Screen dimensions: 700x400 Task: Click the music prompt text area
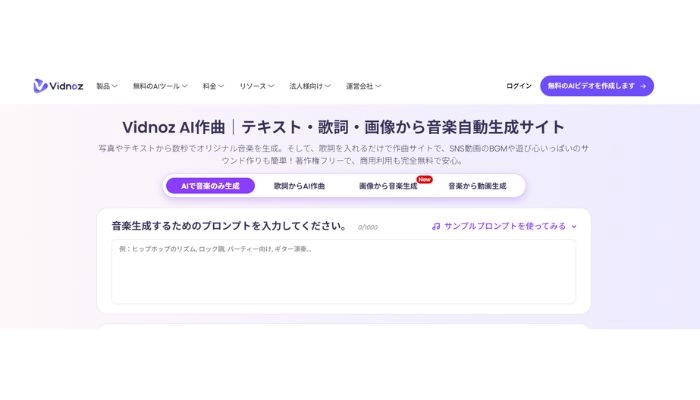[344, 271]
